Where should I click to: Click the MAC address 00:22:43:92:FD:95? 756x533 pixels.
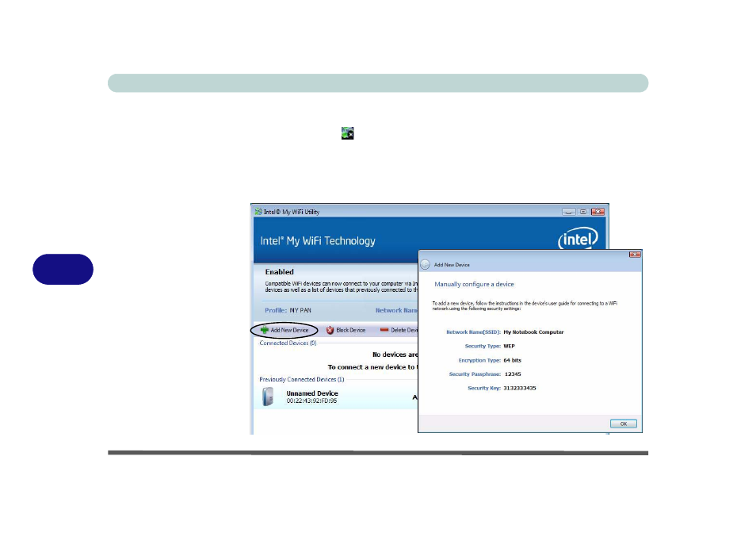click(x=311, y=401)
